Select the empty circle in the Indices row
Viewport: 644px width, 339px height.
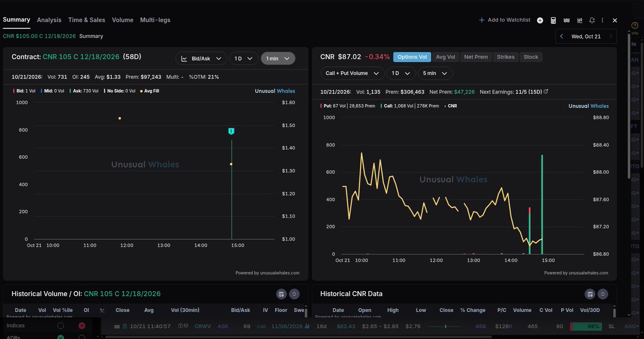tap(61, 326)
